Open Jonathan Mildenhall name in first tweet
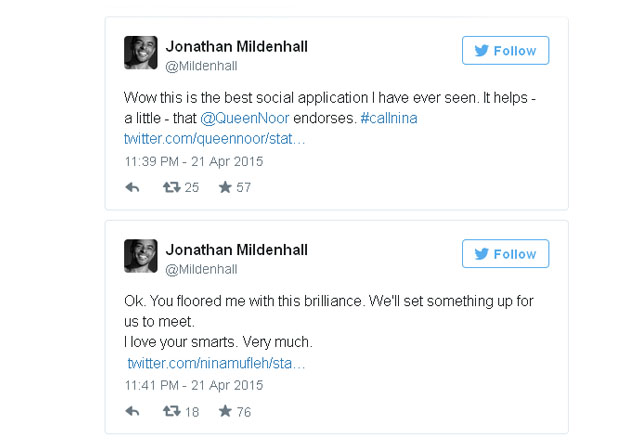 click(237, 46)
